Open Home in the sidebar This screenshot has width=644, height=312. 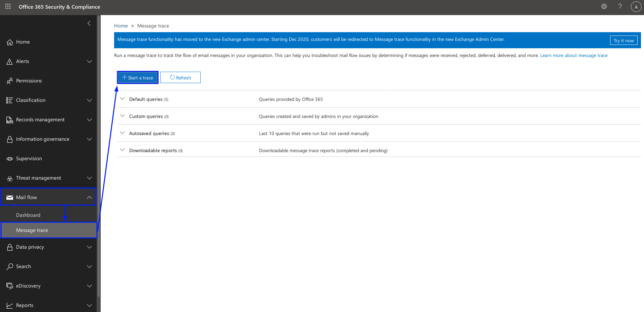(x=23, y=42)
